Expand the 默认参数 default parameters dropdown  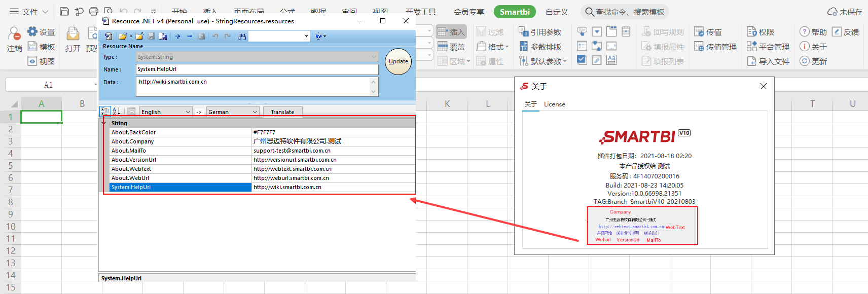click(565, 61)
